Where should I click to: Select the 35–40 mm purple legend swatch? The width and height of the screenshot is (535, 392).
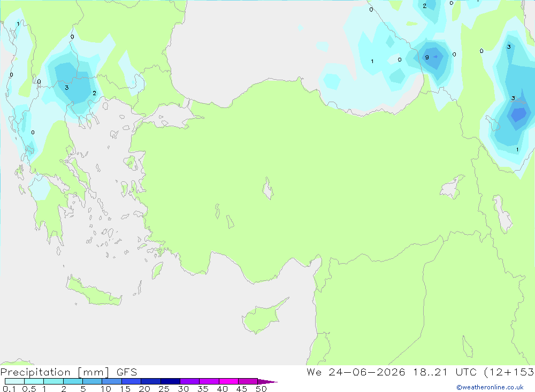click(209, 381)
